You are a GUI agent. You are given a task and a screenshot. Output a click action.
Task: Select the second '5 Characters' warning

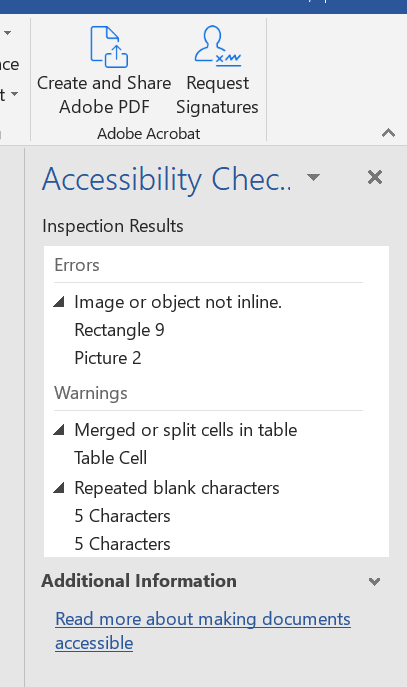122,544
